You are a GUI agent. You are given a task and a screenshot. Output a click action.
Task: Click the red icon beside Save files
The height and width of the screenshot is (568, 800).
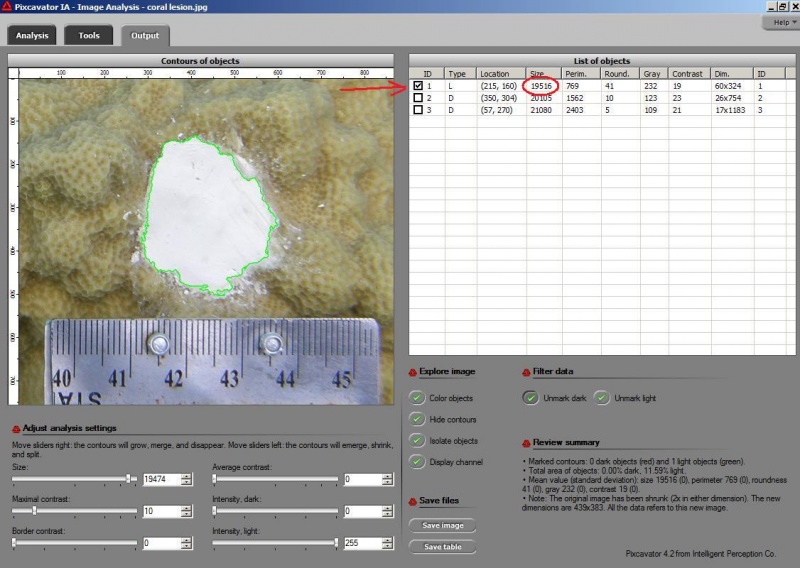click(413, 502)
